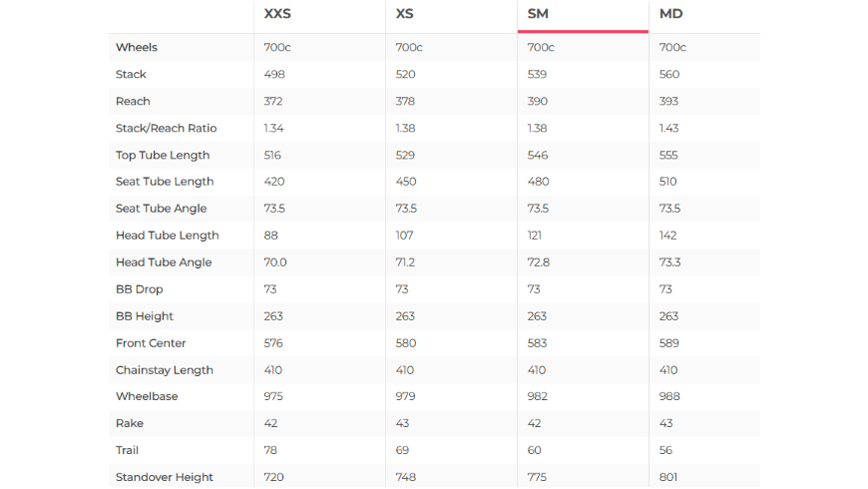This screenshot has height=489, width=868.
Task: Click the Wheels row label
Action: coord(137,47)
